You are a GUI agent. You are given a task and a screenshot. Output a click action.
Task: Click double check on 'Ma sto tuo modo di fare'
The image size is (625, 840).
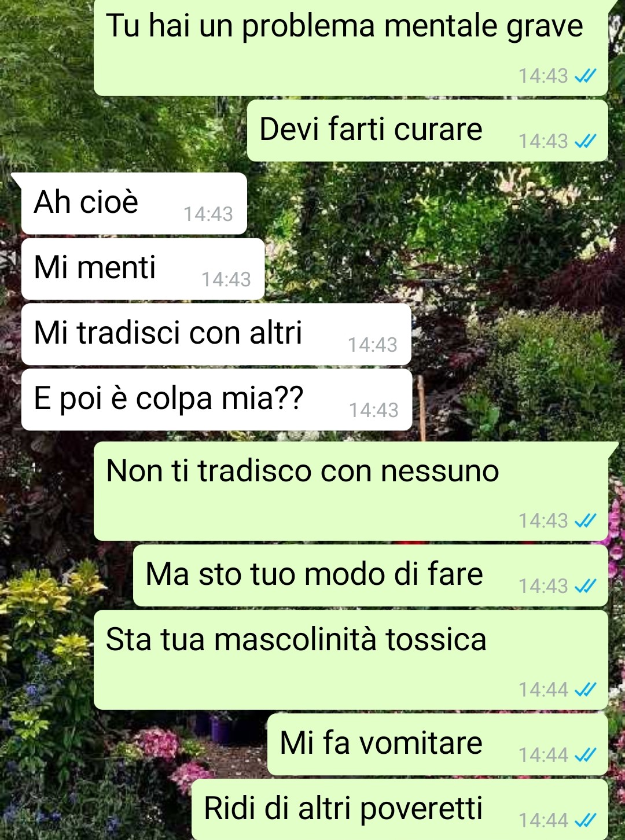(x=585, y=586)
